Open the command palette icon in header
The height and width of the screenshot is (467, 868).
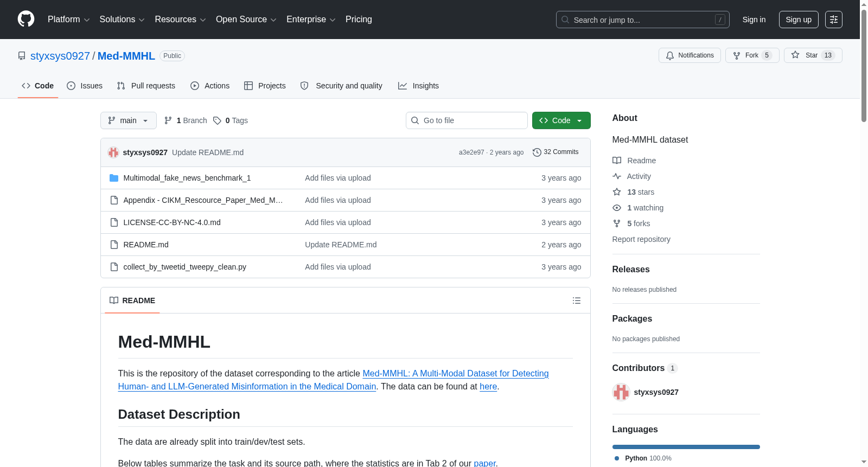pos(833,20)
